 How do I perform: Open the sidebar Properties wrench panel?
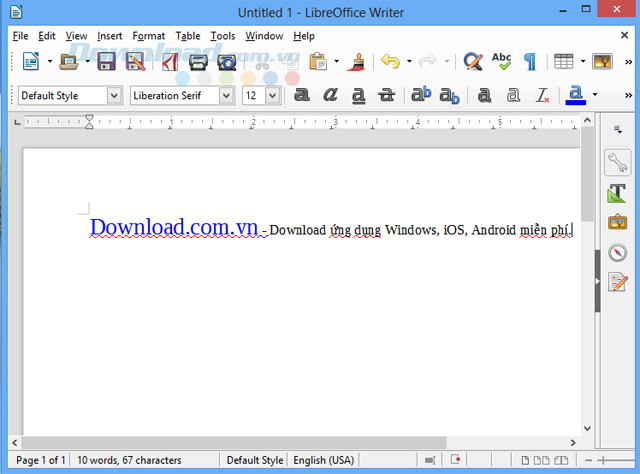pos(618,162)
